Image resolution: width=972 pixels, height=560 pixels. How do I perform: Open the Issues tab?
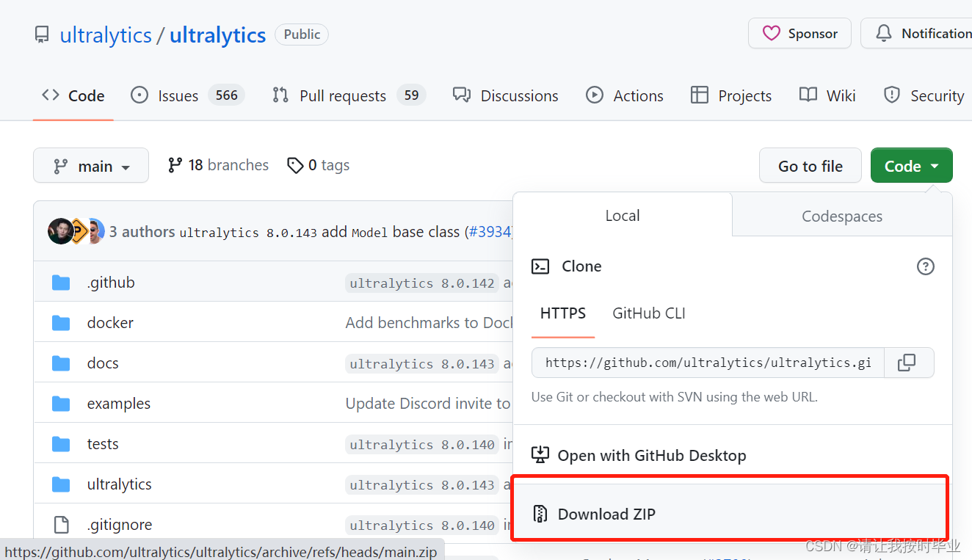(x=187, y=95)
